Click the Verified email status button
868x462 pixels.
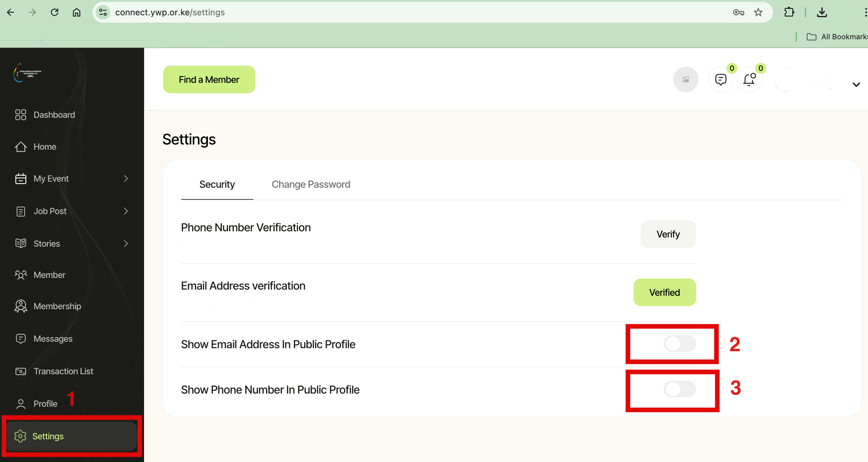[664, 292]
